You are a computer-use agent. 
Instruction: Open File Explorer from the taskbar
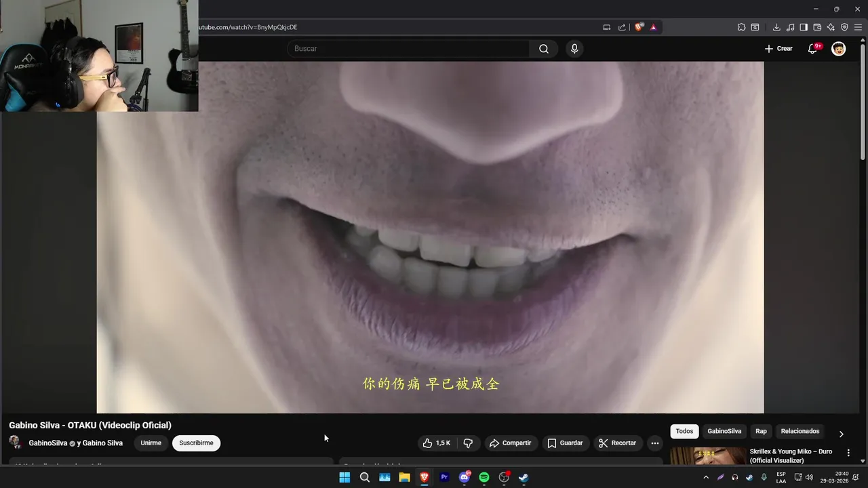click(404, 477)
